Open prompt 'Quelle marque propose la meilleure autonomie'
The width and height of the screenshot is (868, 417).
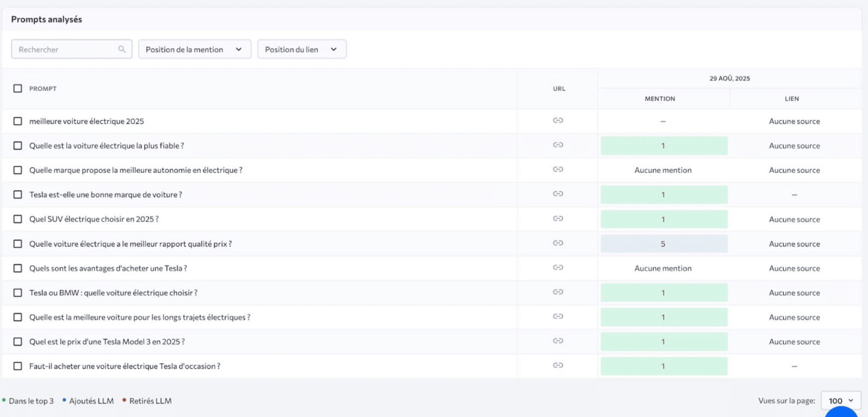(136, 170)
